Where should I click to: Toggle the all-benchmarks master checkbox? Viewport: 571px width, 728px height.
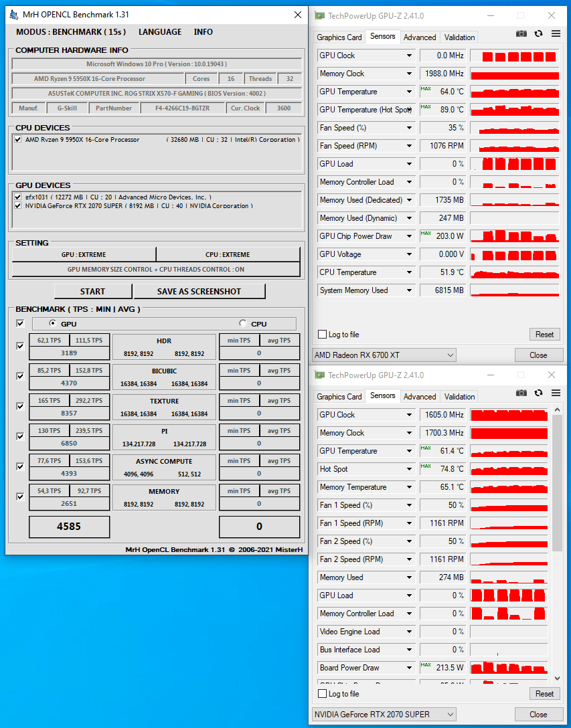coord(20,323)
